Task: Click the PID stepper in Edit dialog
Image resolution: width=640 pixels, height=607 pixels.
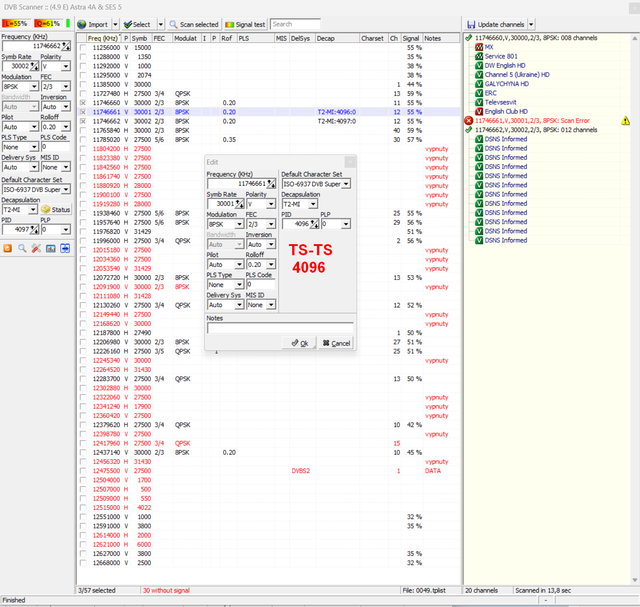Action: point(314,224)
